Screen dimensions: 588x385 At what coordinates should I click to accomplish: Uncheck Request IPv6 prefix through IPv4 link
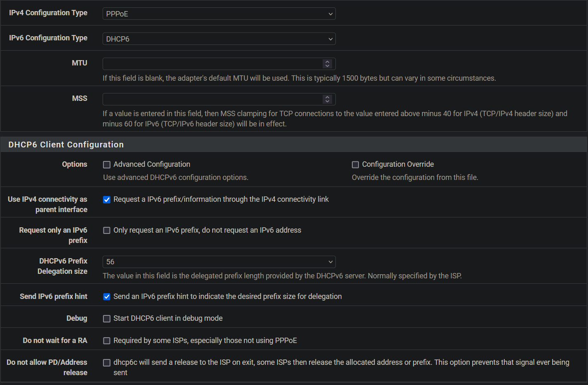pyautogui.click(x=107, y=200)
